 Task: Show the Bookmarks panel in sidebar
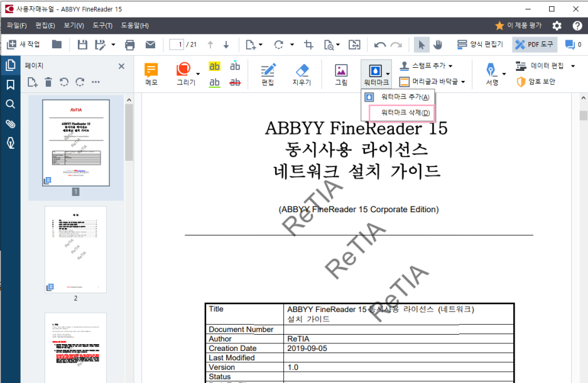11,85
